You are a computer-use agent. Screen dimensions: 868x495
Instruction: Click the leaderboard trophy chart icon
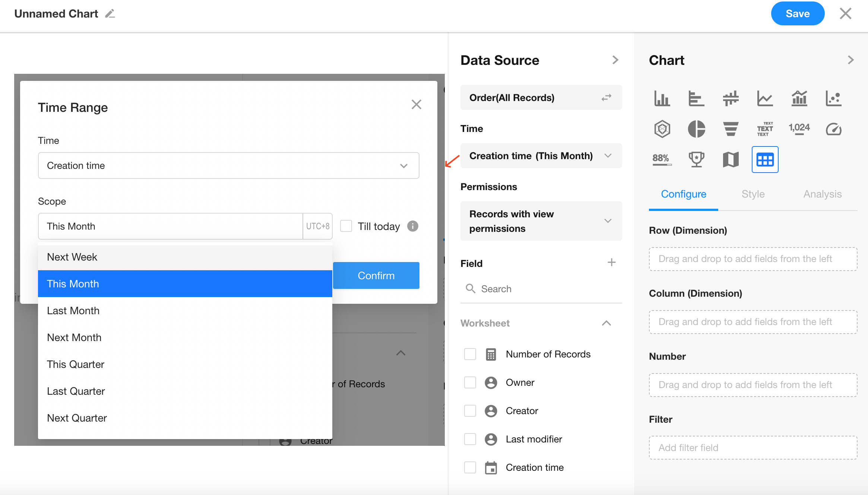(696, 160)
